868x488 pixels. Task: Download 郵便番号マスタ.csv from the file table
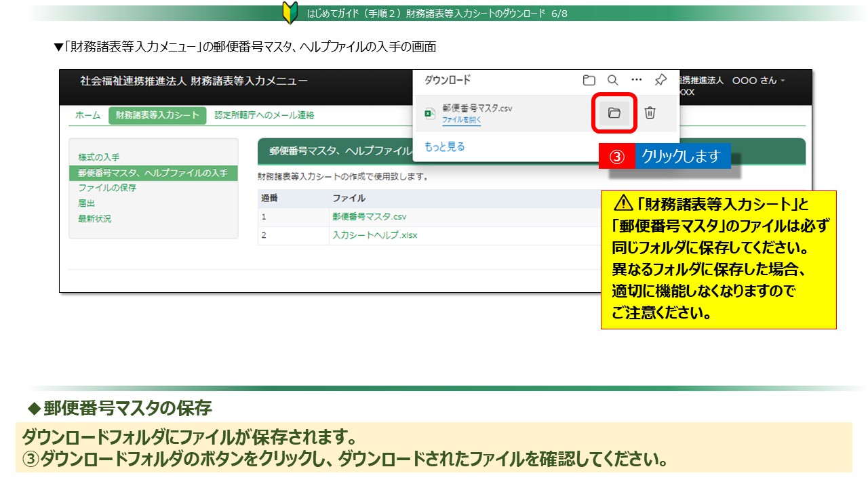[x=369, y=217]
